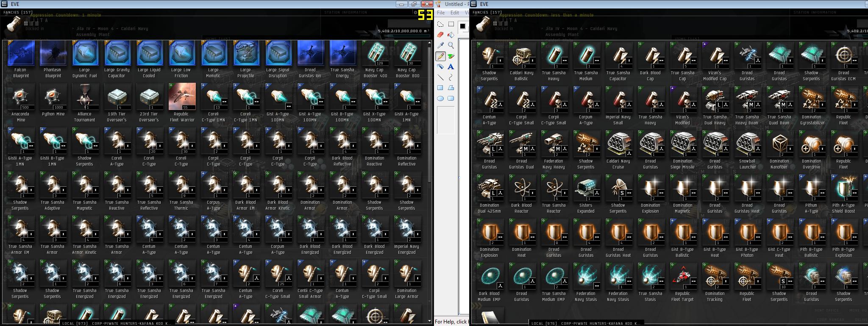Toggle pin on left Fancies window

pos(415,12)
